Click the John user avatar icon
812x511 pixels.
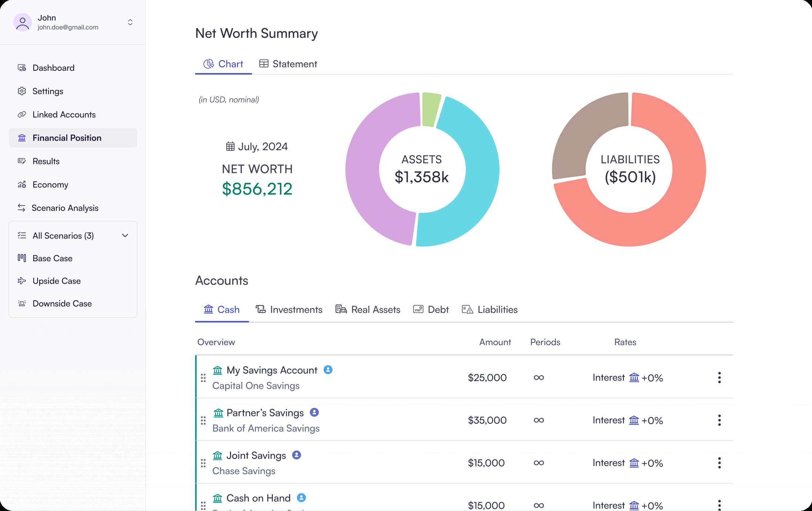[x=23, y=22]
